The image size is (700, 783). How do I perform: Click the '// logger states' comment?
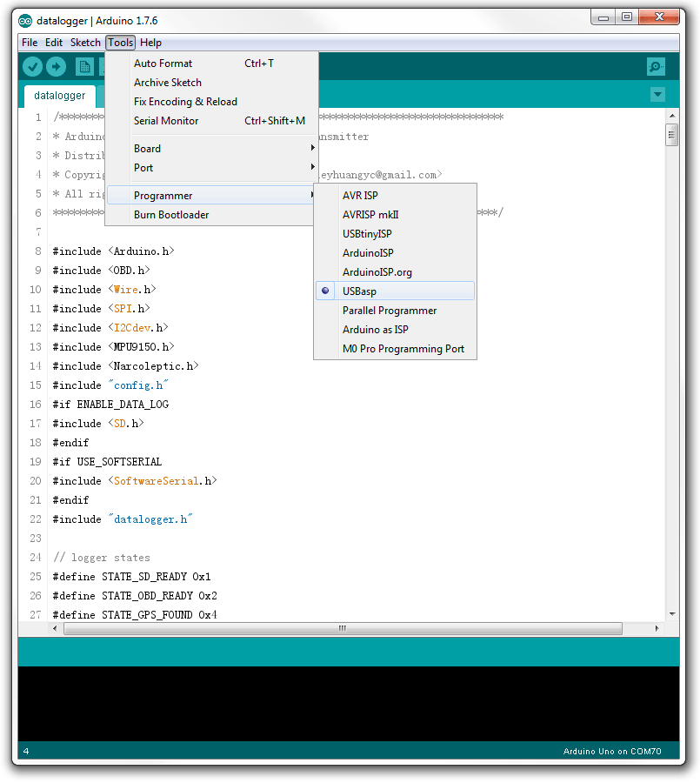[x=102, y=558]
